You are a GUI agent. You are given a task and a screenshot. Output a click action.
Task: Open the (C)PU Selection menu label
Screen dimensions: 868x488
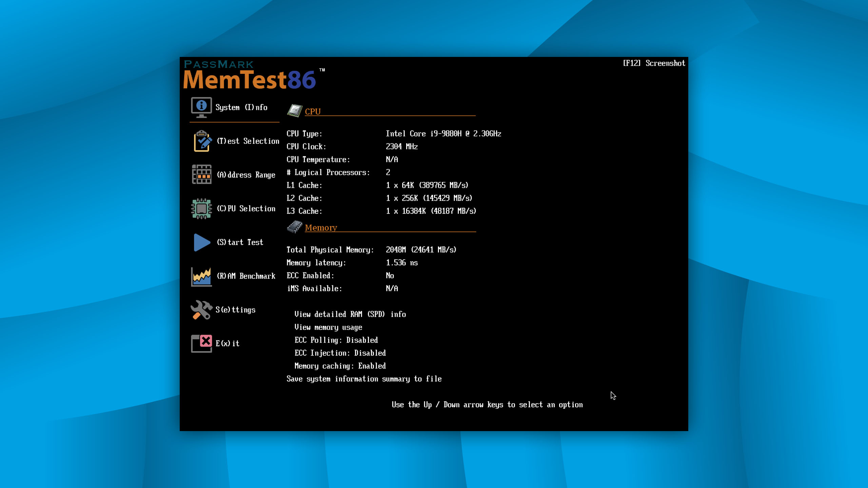coord(246,208)
